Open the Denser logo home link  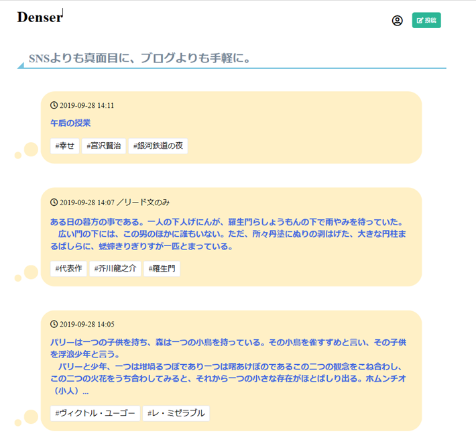[39, 17]
